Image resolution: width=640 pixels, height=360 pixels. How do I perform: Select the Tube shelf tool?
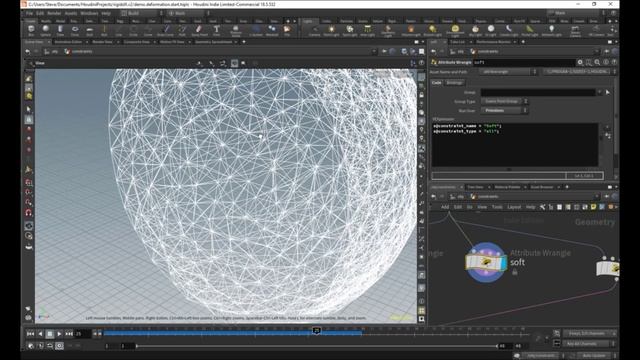tap(60, 30)
